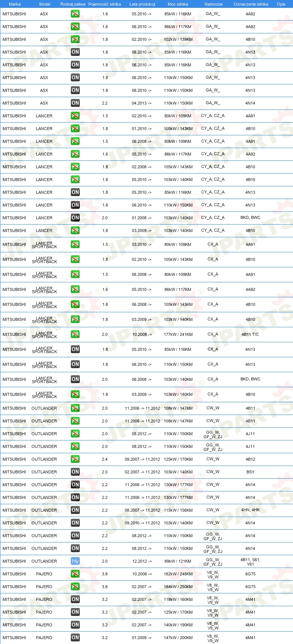Click the ON diesel icon for Pajero 118kW / 160KM

tap(75, 599)
